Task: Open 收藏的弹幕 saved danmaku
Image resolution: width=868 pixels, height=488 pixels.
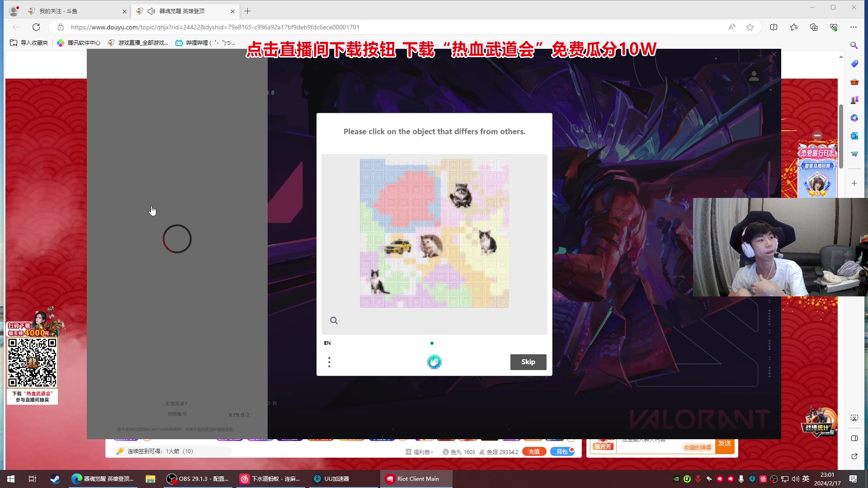Action: click(x=697, y=447)
